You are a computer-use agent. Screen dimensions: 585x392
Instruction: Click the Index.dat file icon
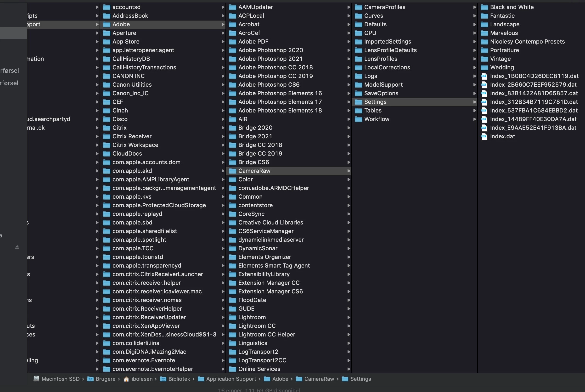pyautogui.click(x=484, y=136)
